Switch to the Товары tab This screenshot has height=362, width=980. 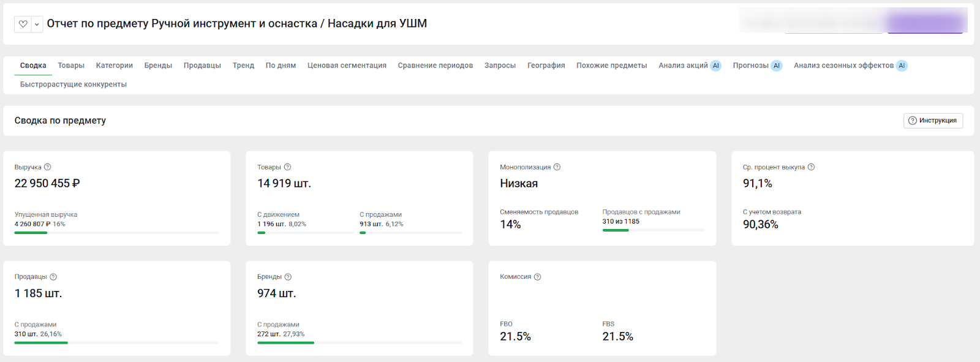coord(71,66)
